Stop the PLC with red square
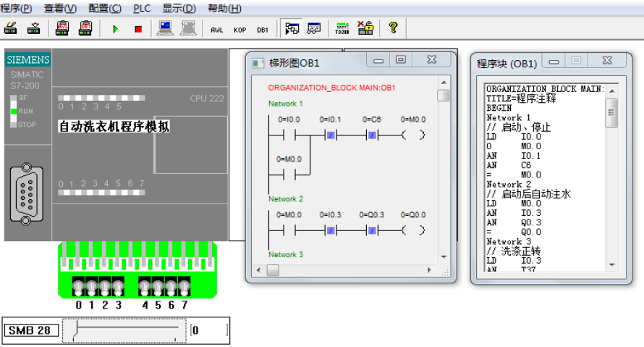The height and width of the screenshot is (347, 644). [x=138, y=29]
